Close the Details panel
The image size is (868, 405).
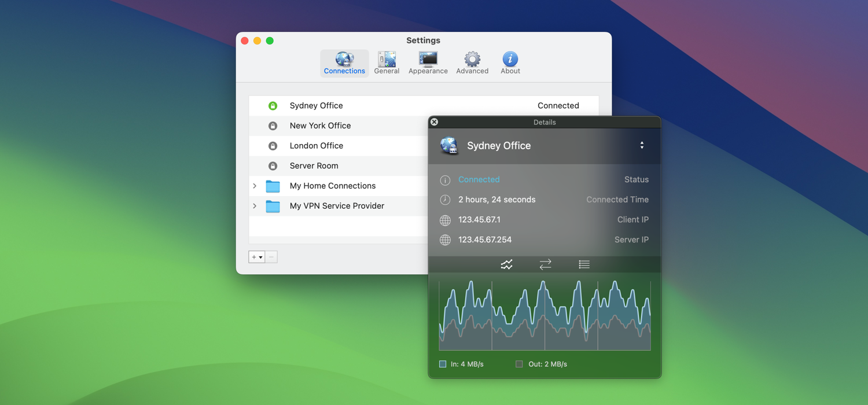pyautogui.click(x=434, y=122)
